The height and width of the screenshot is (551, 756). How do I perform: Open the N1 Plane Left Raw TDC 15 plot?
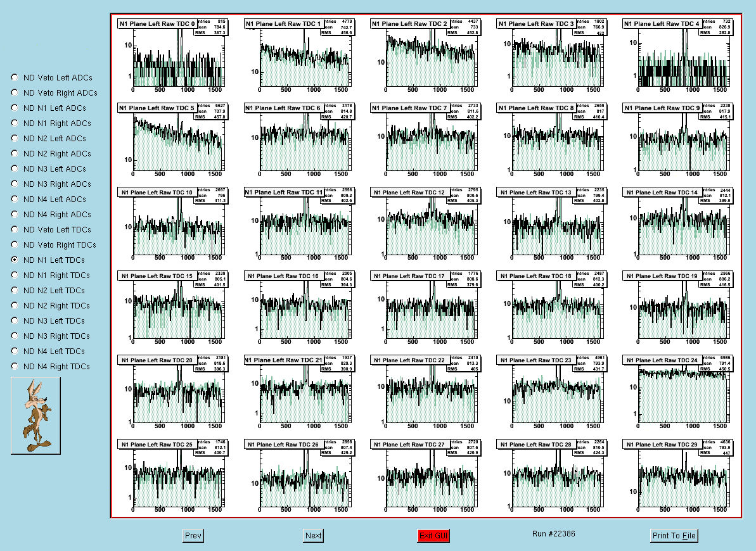[x=172, y=308]
